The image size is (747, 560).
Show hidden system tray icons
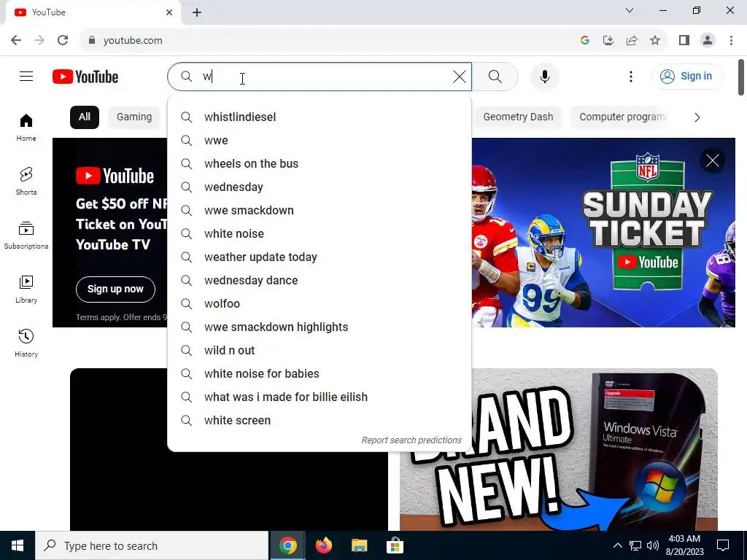click(x=617, y=545)
